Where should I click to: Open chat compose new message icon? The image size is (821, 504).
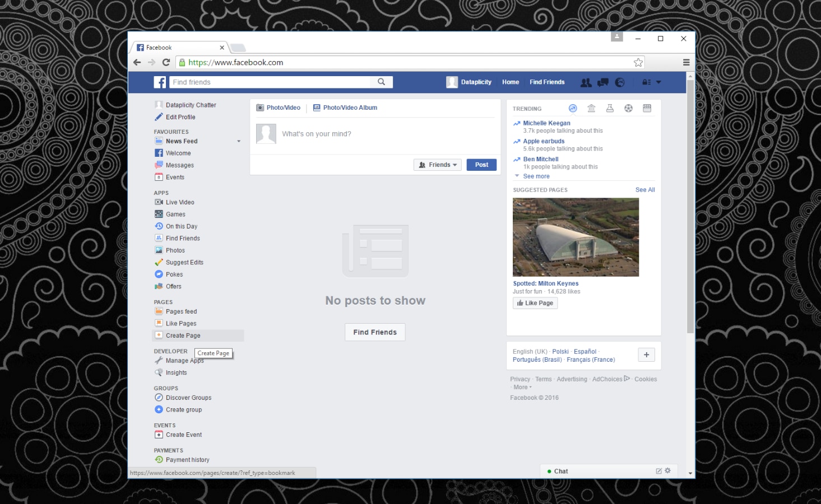coord(659,471)
